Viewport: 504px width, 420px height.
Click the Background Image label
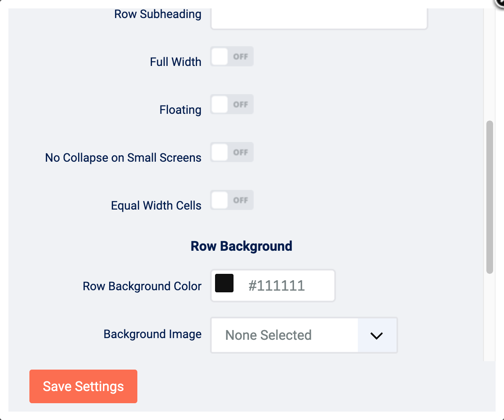pos(152,334)
